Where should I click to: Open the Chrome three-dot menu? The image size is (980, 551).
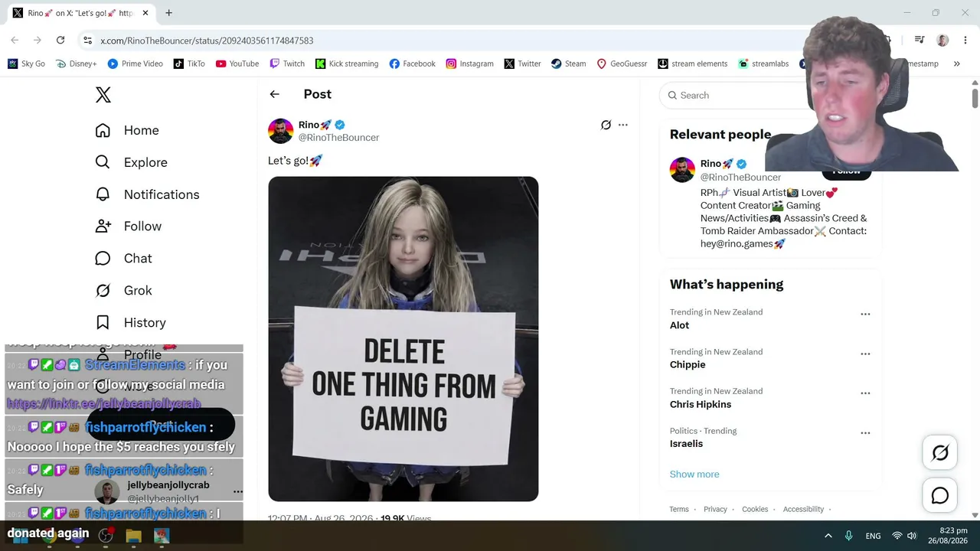pos(965,41)
